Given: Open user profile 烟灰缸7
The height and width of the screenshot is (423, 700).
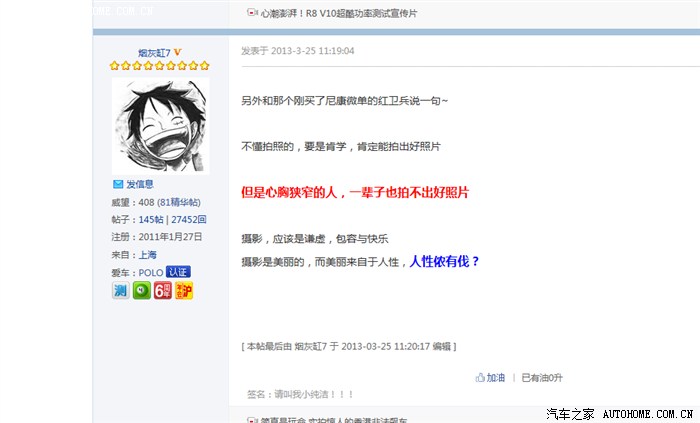Looking at the screenshot, I should (154, 53).
